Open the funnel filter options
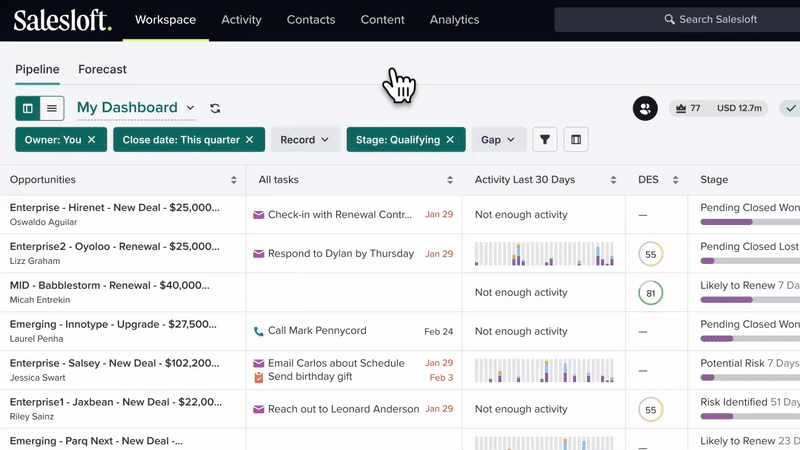The width and height of the screenshot is (800, 450). (x=544, y=140)
